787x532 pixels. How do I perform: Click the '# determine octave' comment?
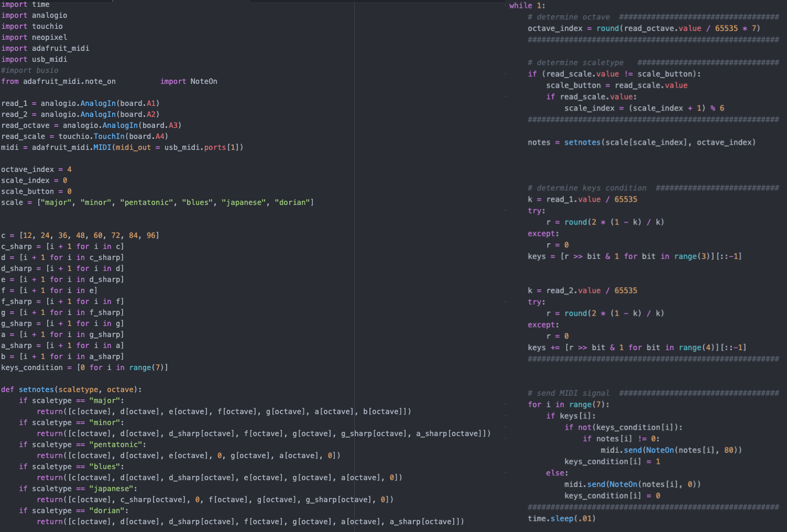click(x=569, y=16)
